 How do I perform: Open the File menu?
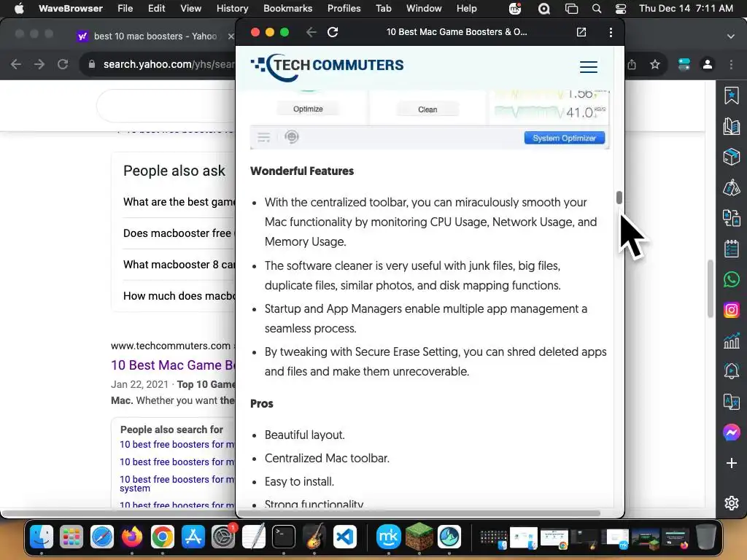pos(125,8)
